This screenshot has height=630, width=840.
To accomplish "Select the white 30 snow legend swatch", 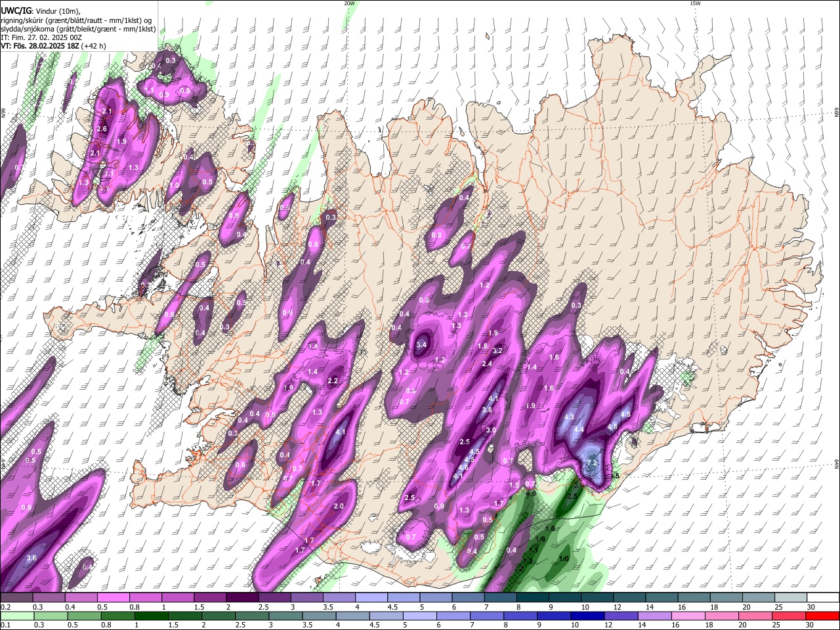I will tap(823, 597).
